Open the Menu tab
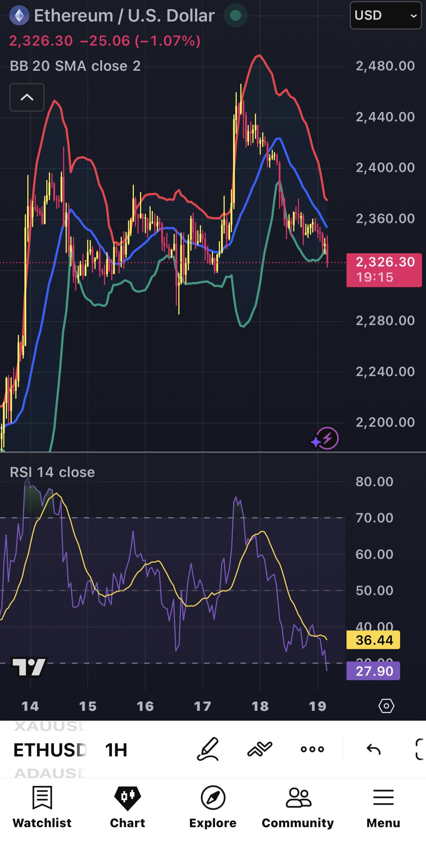 (383, 807)
